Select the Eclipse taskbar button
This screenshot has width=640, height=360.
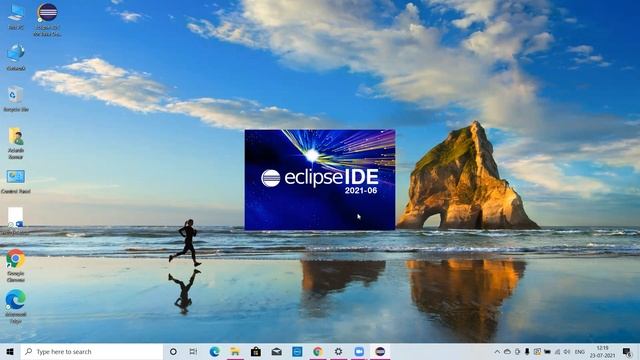coord(380,351)
